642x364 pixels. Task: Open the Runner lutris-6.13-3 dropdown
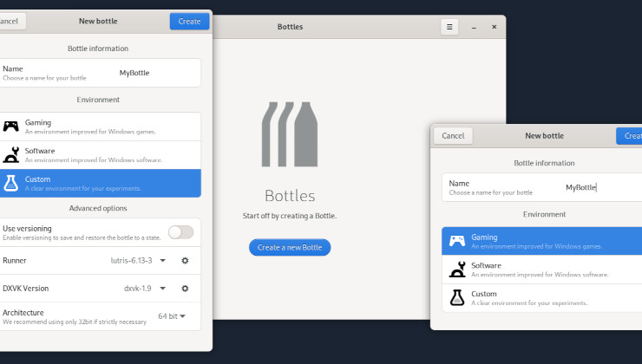[139, 261]
